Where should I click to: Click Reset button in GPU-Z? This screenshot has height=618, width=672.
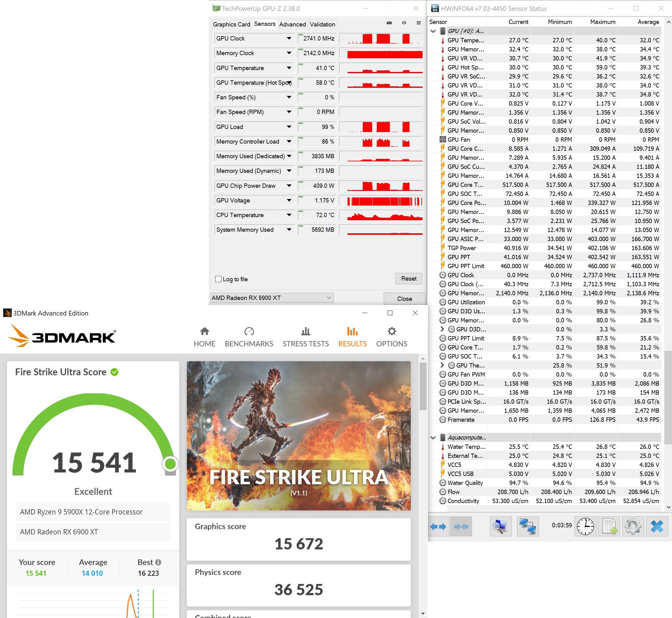point(409,278)
